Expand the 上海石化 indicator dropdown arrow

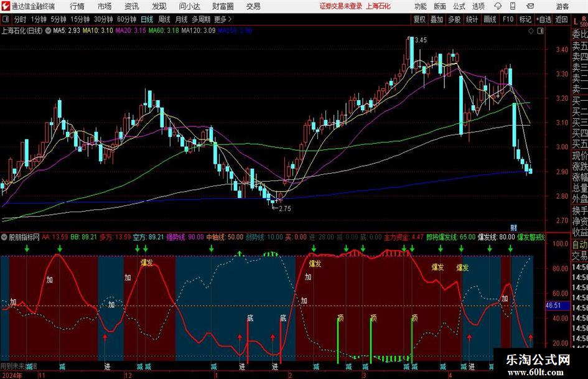click(48, 30)
